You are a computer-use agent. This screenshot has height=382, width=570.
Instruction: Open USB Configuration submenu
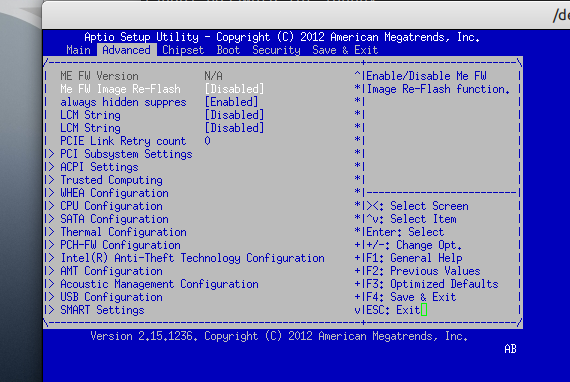click(111, 297)
